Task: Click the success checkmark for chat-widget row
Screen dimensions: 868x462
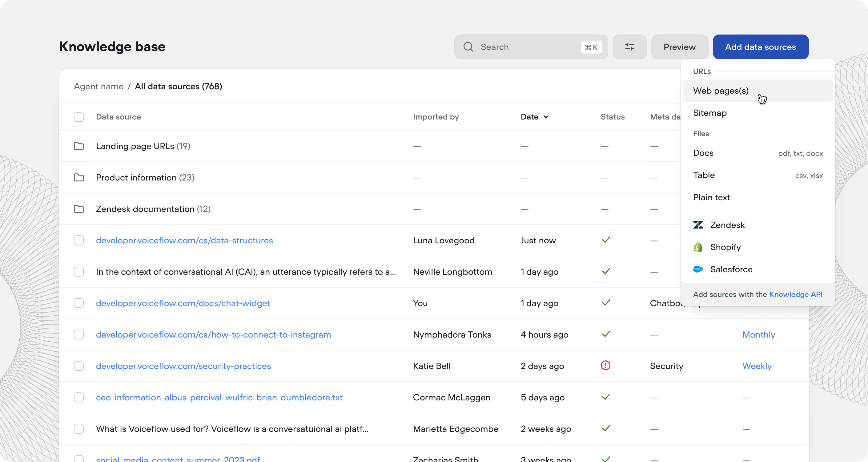Action: (x=606, y=303)
